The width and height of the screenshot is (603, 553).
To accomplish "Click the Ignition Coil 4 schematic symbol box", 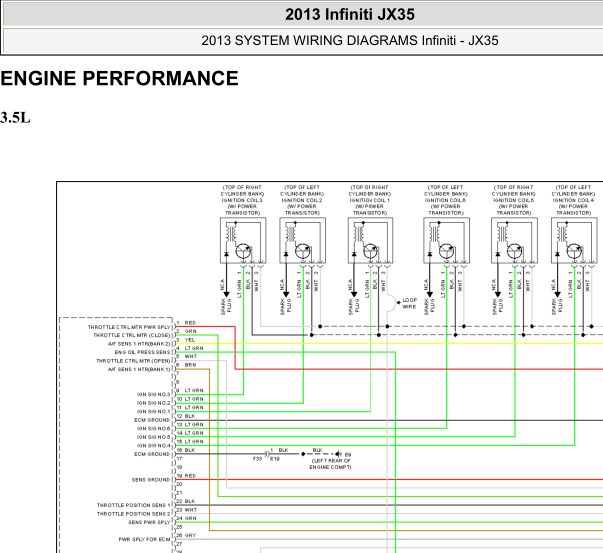I will [574, 240].
